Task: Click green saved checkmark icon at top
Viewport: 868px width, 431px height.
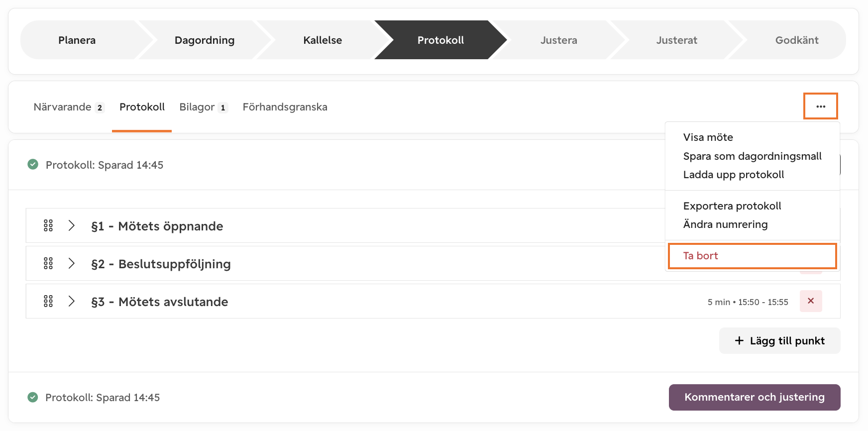Action: point(33,164)
